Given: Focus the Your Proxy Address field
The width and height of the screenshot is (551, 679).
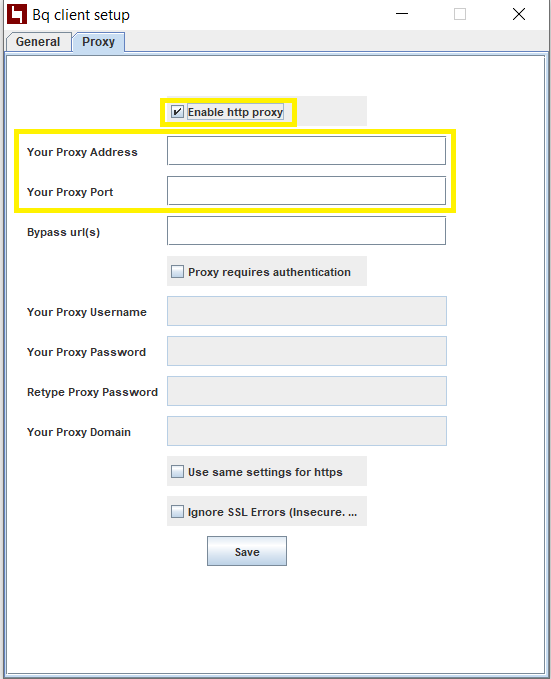Looking at the screenshot, I should click(x=307, y=151).
